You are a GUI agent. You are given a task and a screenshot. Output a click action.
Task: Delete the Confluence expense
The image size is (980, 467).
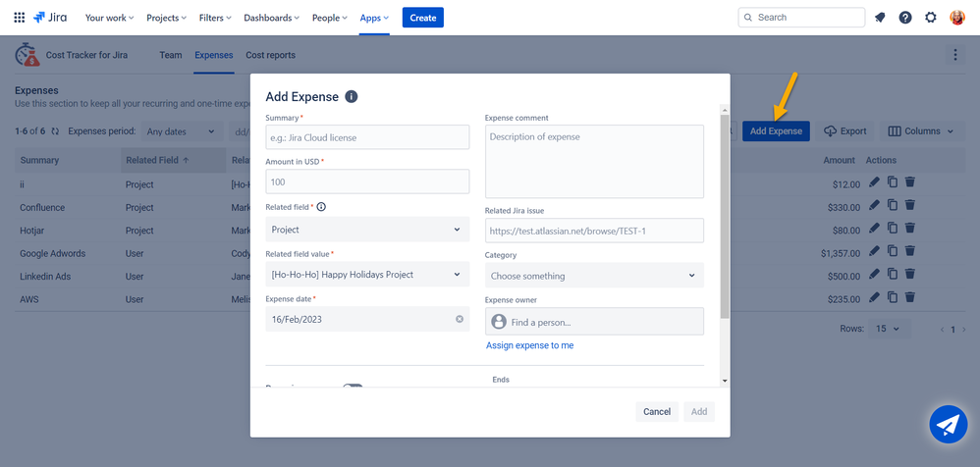click(x=910, y=205)
